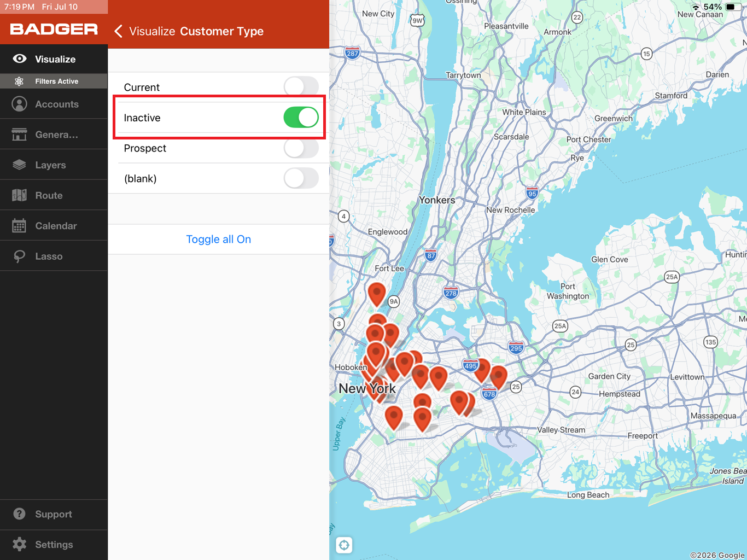747x560 pixels.
Task: Tap the Visualize back link in header
Action: 152,31
